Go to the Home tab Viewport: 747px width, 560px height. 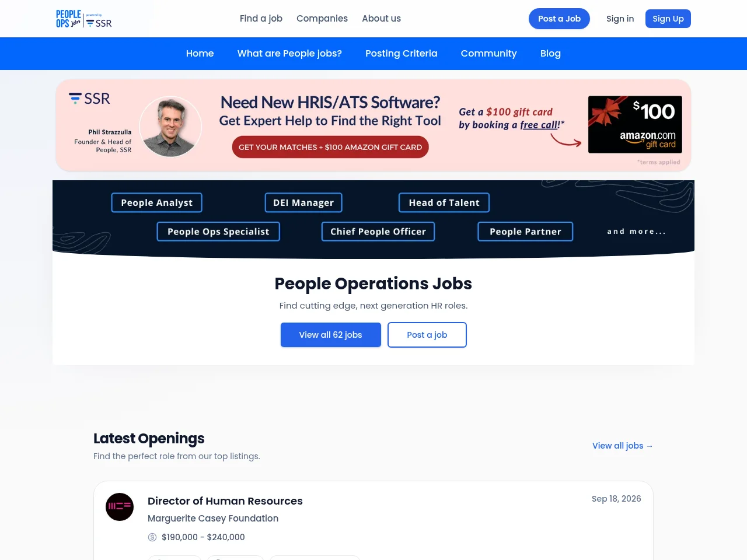(x=200, y=54)
